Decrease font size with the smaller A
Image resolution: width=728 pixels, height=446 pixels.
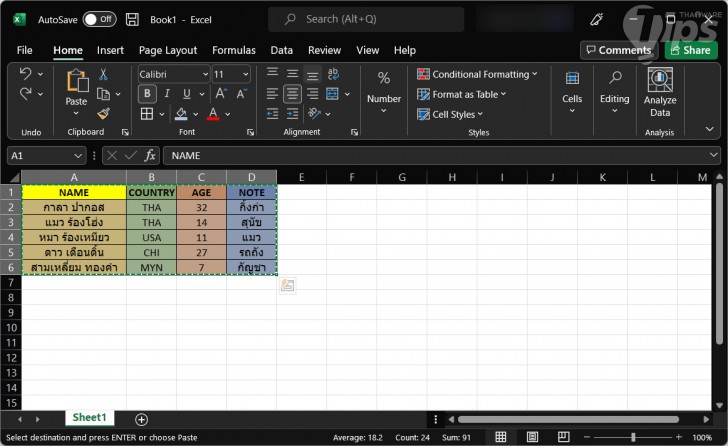click(242, 94)
